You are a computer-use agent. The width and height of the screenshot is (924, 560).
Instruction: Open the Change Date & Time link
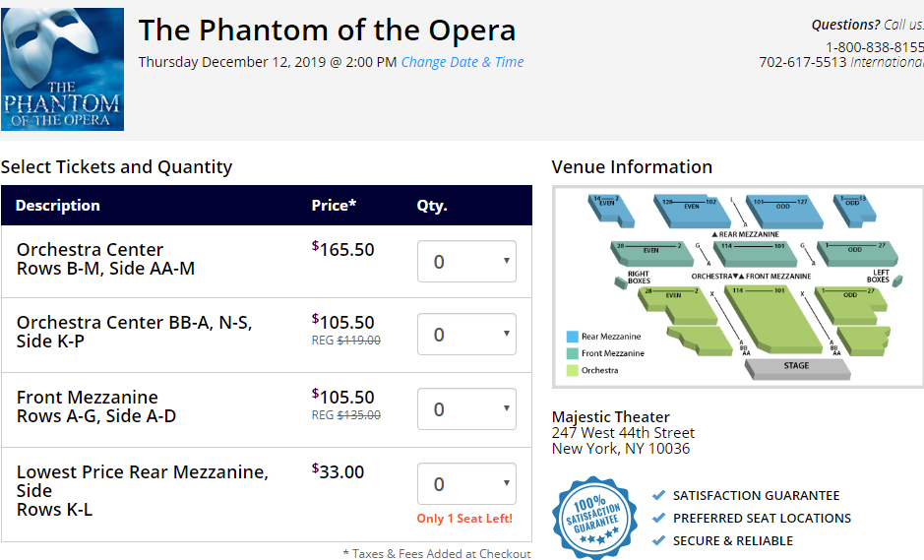[462, 62]
